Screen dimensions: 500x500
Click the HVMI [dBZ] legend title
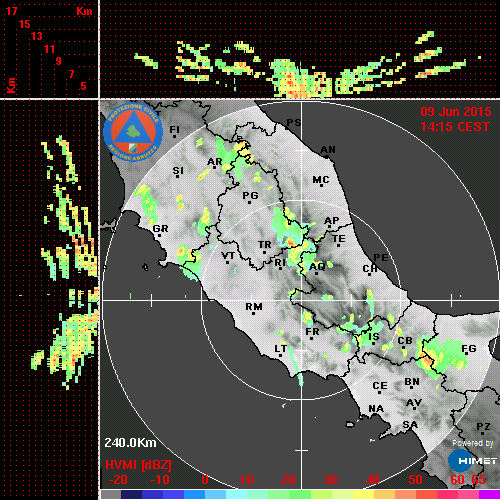point(138,465)
